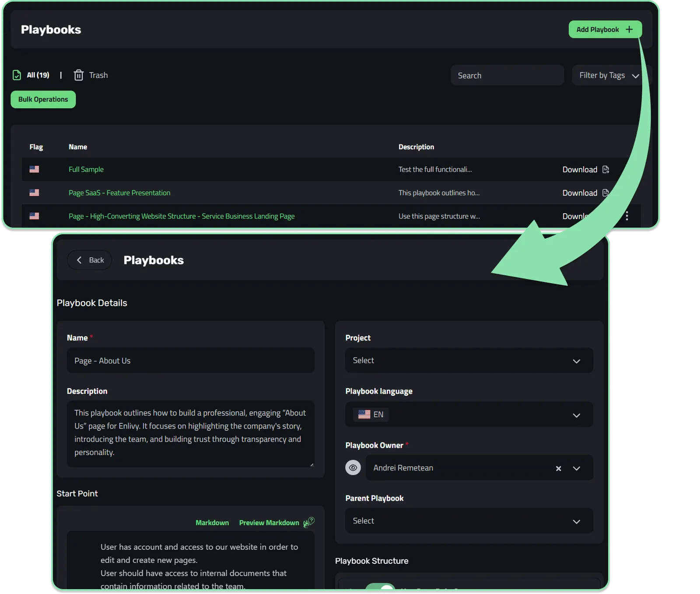Screen dimensions: 700x594
Task: Go Back from playbook details
Action: pos(90,260)
